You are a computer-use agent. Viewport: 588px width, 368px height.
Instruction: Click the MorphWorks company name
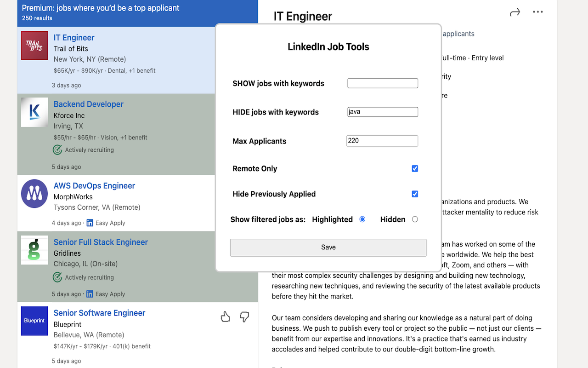[x=73, y=197]
